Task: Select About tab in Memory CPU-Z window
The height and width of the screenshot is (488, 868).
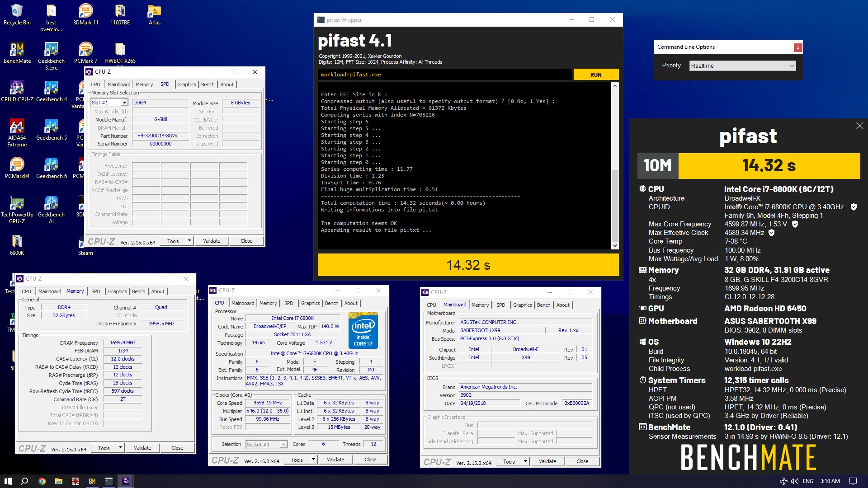Action: [158, 291]
